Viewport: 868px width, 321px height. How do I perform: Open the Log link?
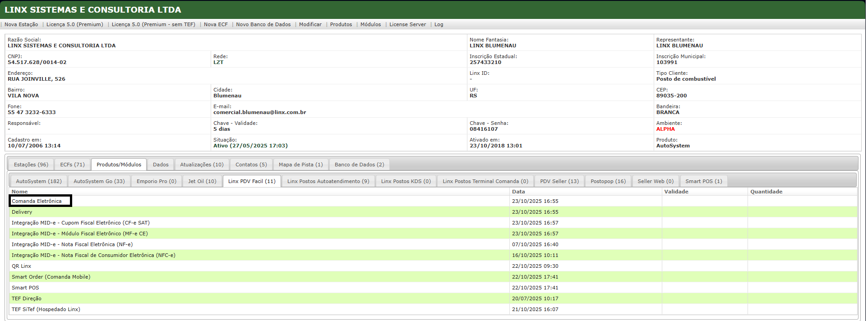pos(439,24)
